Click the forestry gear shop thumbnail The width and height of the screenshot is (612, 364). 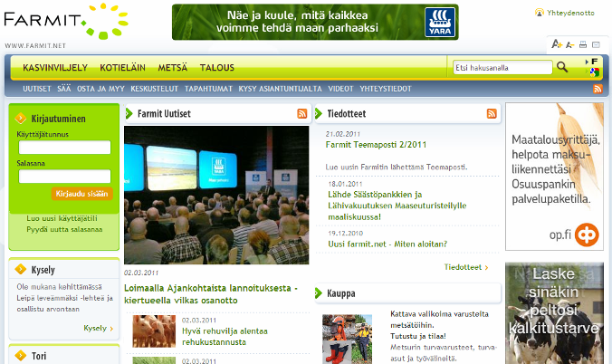pyautogui.click(x=347, y=339)
